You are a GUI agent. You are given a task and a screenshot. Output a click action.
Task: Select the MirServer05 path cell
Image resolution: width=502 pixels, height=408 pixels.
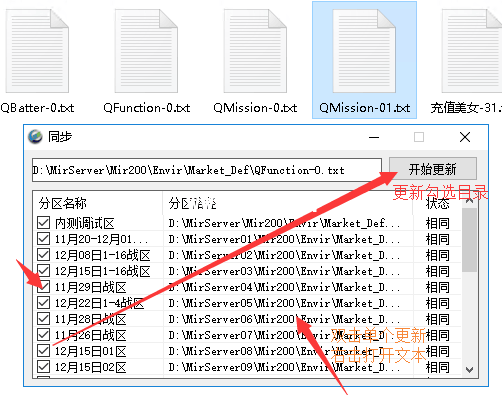pos(284,303)
